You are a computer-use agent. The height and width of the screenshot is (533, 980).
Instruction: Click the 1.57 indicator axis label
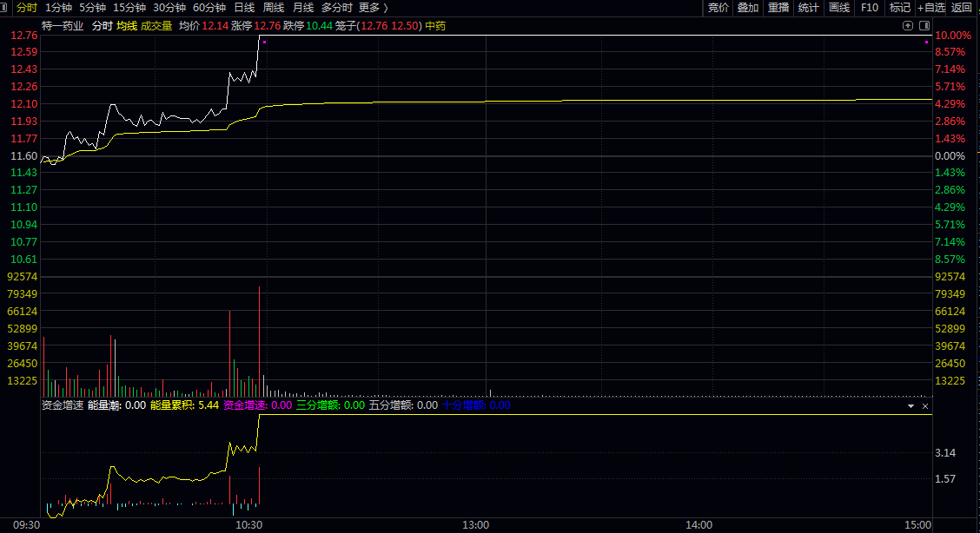point(945,479)
